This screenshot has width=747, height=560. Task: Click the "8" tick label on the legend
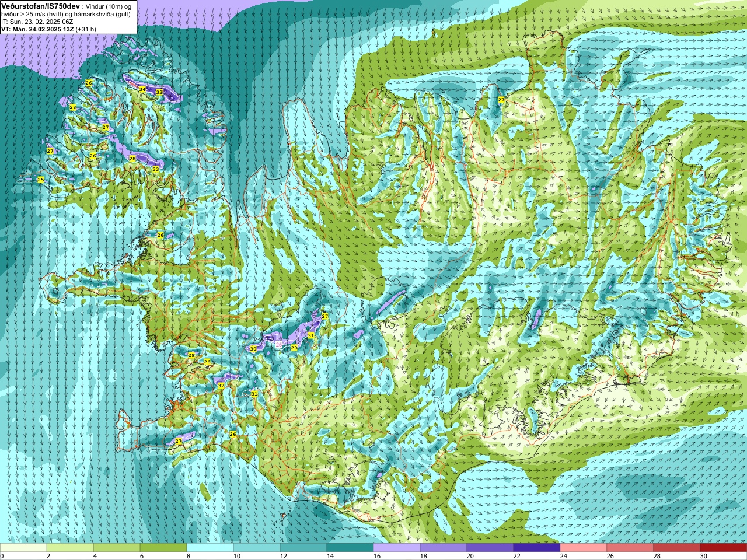coord(189,556)
